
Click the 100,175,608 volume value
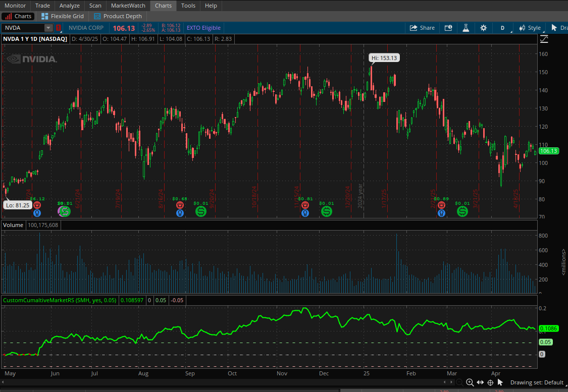43,225
